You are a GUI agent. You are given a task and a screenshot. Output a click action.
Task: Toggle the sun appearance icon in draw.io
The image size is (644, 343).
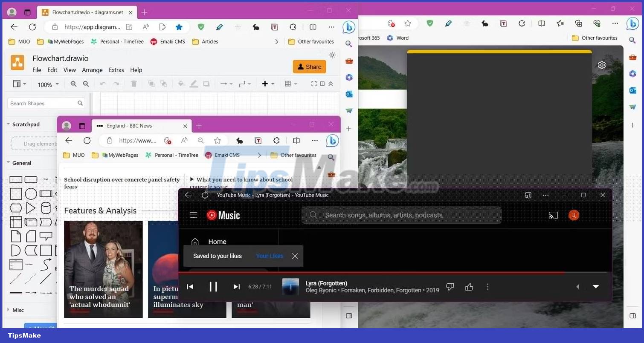(x=332, y=55)
